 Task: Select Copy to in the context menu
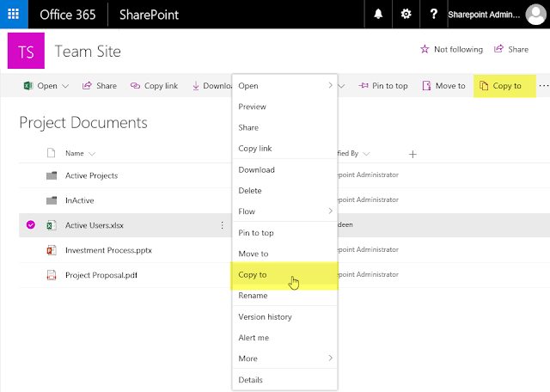[284, 275]
